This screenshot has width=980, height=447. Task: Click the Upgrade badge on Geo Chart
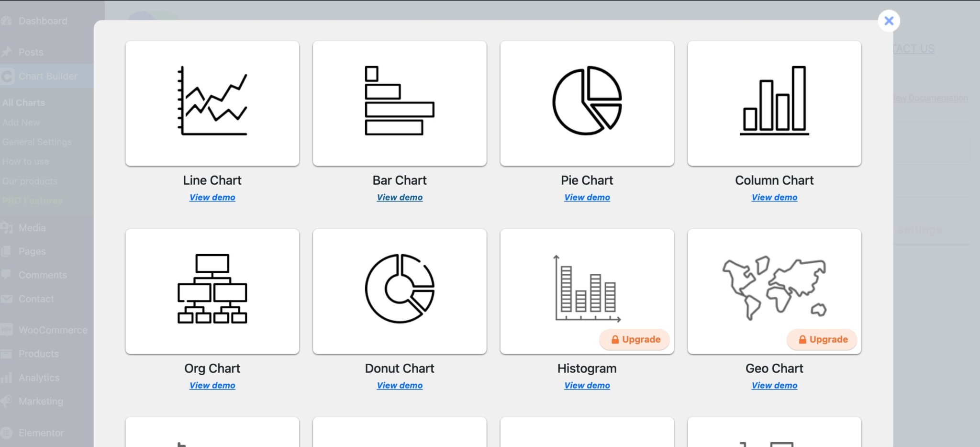click(823, 339)
